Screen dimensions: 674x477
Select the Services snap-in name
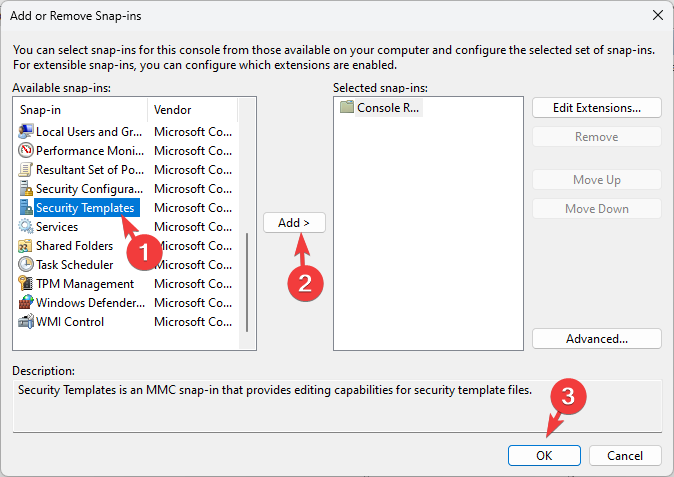[57, 226]
